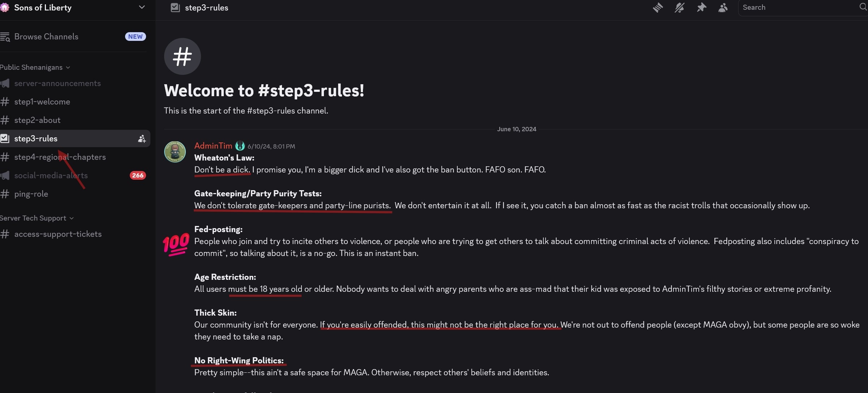Open pinned messages pin icon

click(x=701, y=8)
